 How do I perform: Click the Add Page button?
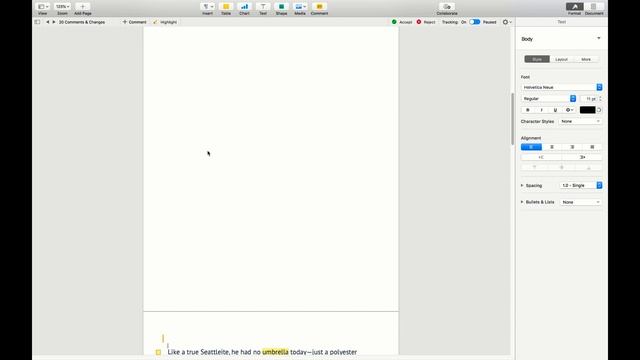[x=82, y=7]
